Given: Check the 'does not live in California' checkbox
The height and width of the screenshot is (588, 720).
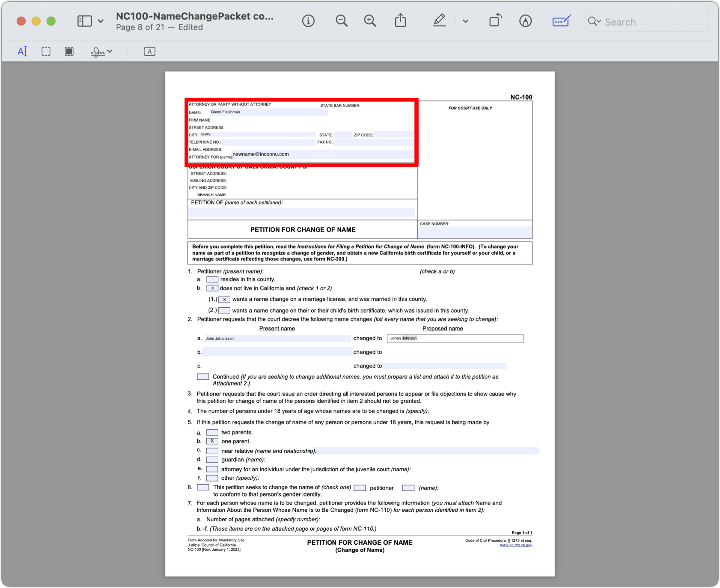Looking at the screenshot, I should point(212,288).
